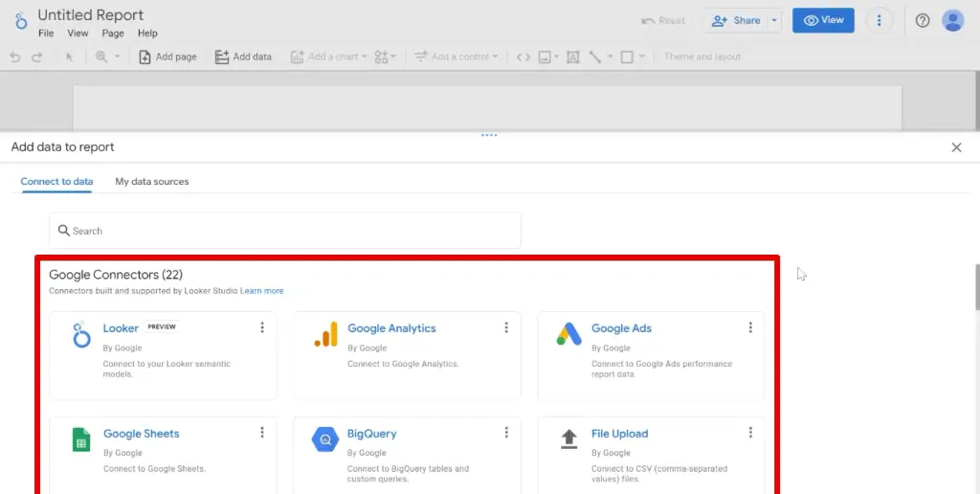Click the Looker connector title
Viewport: 980px width, 494px height.
(121, 328)
